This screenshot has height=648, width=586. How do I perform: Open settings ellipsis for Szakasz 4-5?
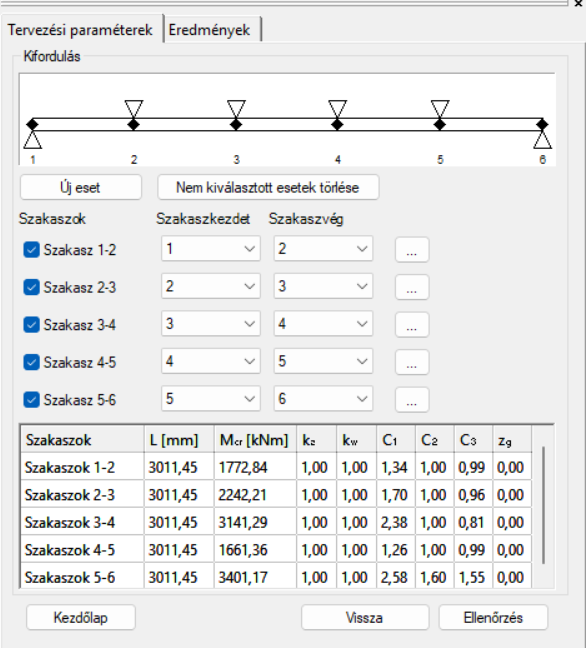pos(412,362)
